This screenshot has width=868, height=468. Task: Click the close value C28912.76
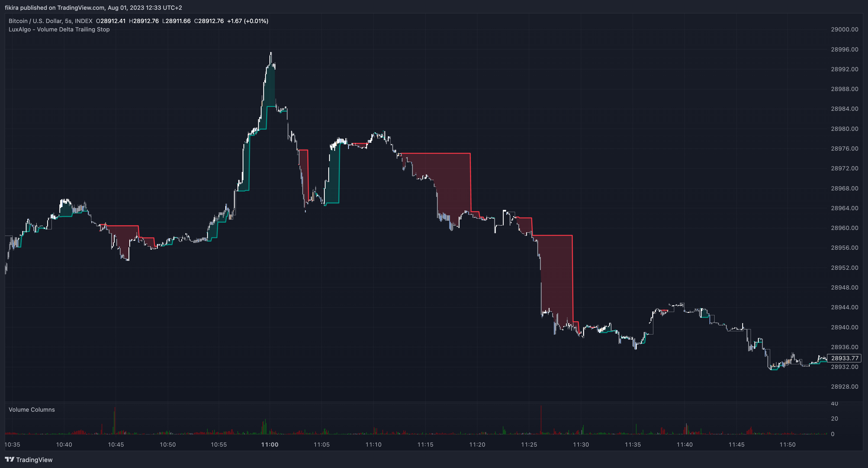209,21
